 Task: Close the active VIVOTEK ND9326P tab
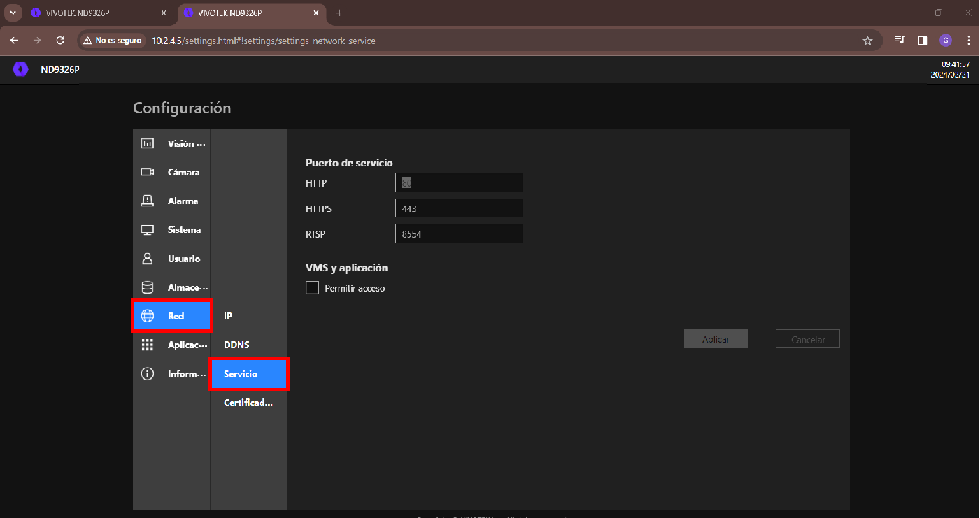316,13
